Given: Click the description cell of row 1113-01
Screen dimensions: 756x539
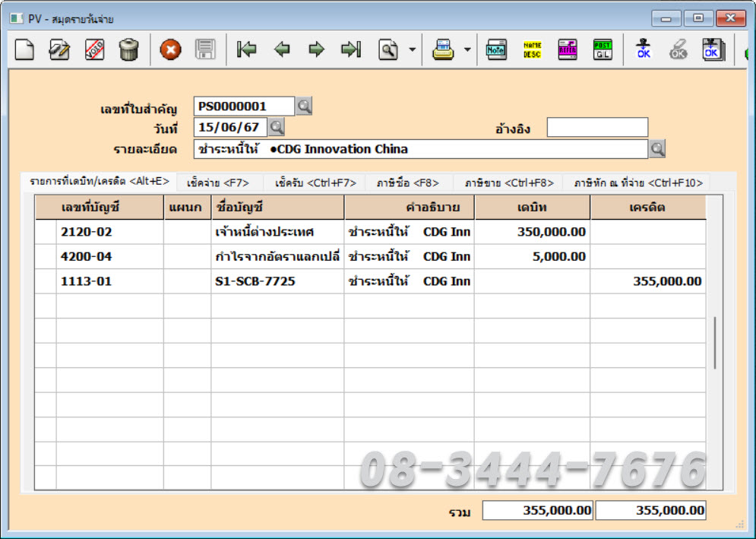Looking at the screenshot, I should (x=410, y=281).
